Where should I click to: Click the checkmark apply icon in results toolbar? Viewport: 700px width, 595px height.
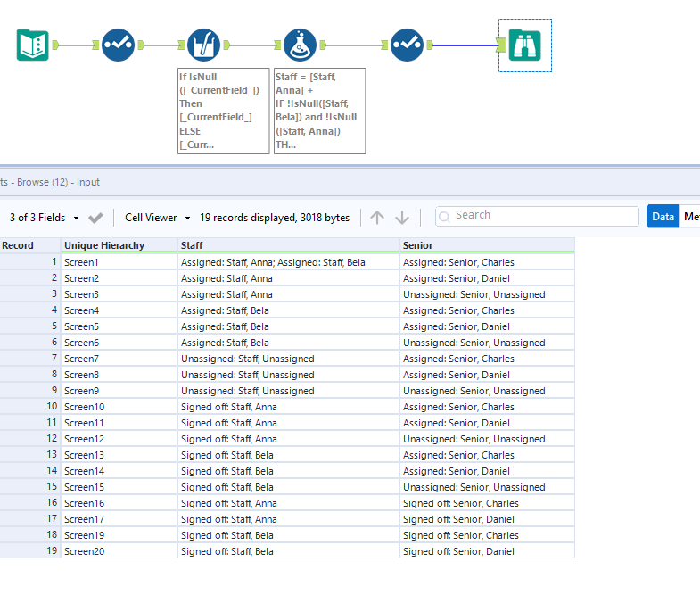click(95, 218)
